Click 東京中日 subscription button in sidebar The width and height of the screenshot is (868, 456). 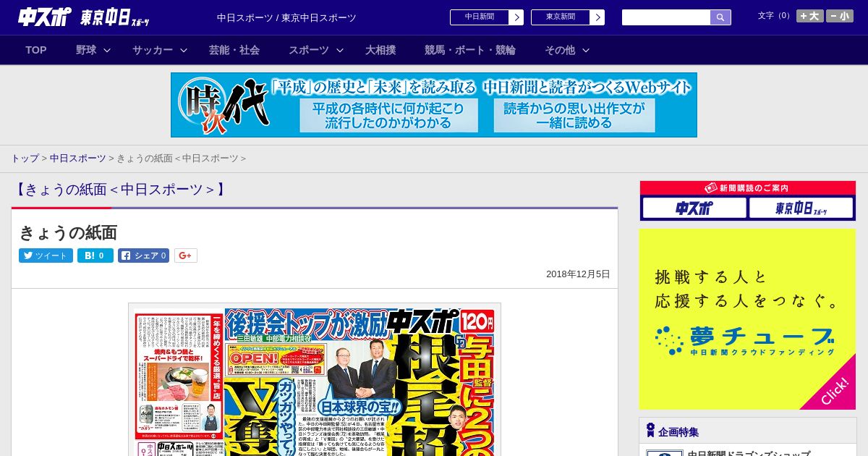pyautogui.click(x=801, y=208)
